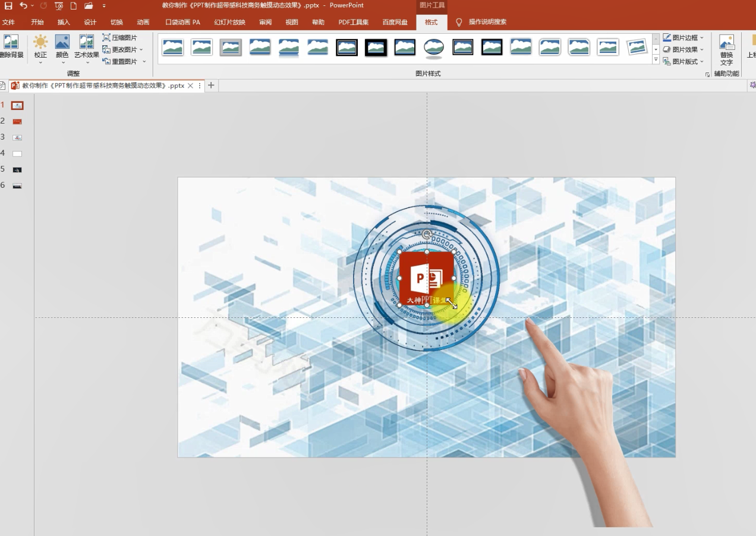Switch to the 设计 ribbon tab

click(x=90, y=22)
